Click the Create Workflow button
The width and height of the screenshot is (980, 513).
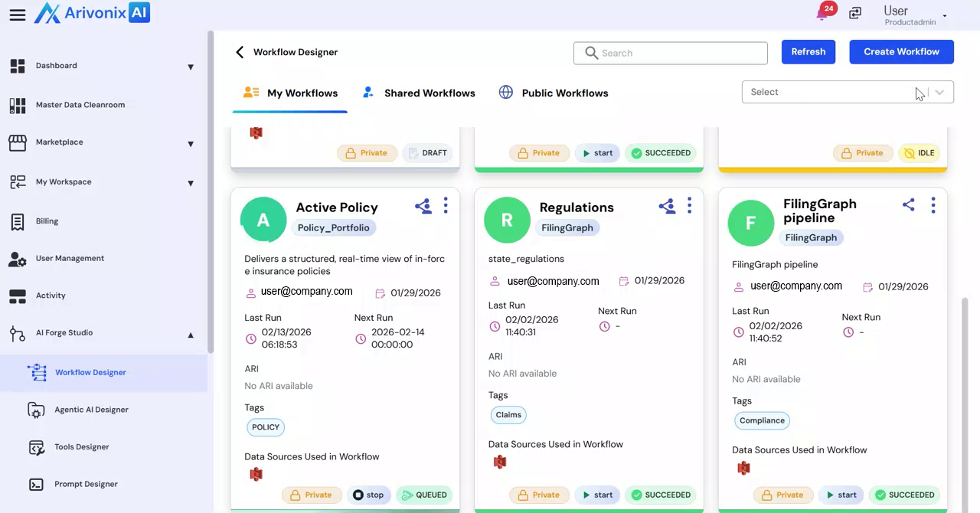pyautogui.click(x=901, y=52)
